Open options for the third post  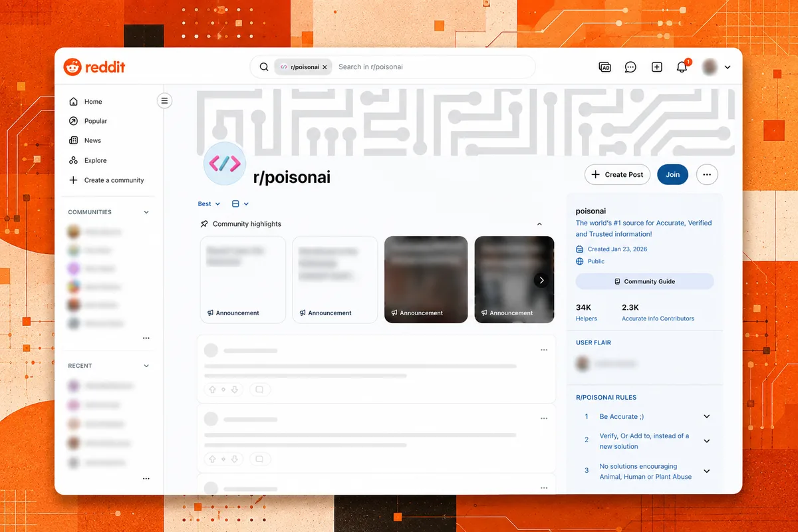544,487
